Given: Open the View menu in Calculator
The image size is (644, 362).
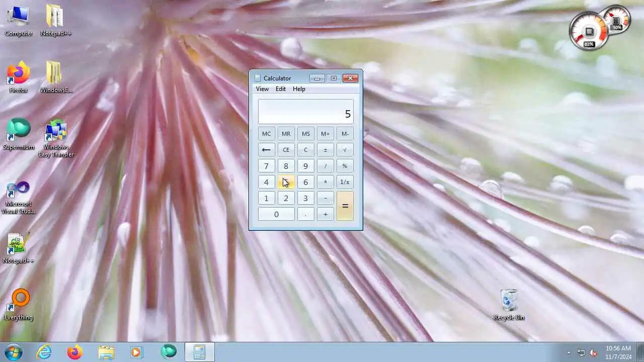Looking at the screenshot, I should coord(262,89).
